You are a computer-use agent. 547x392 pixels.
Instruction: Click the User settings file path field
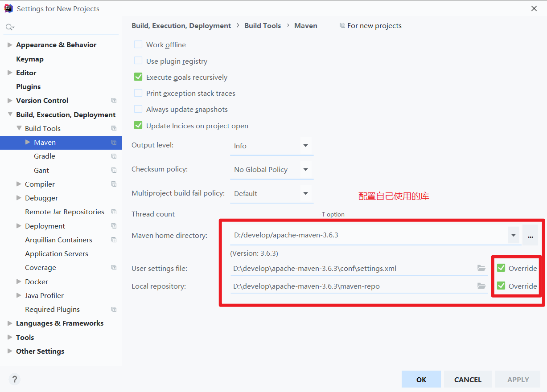(359, 268)
